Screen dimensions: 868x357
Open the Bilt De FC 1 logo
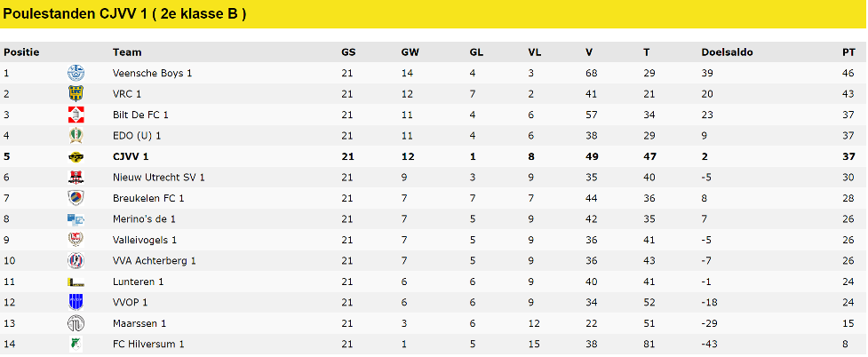pos(76,115)
